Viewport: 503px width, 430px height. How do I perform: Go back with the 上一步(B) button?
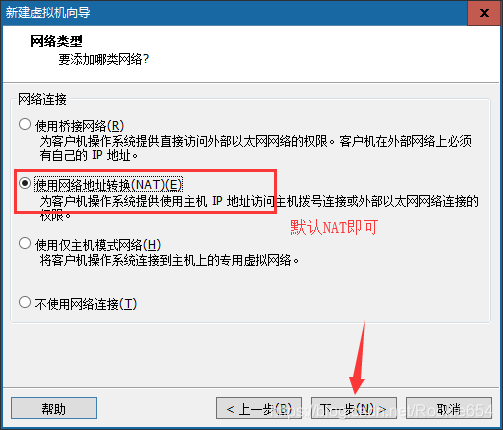[259, 408]
